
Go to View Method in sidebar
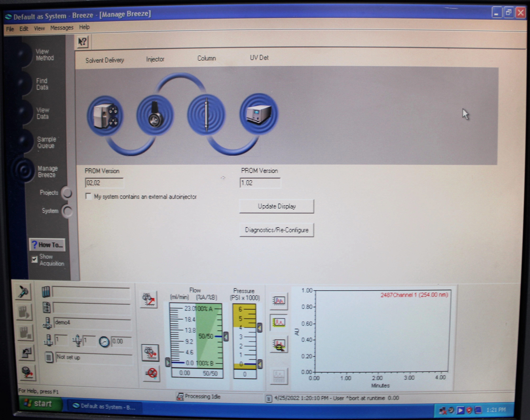coord(45,55)
